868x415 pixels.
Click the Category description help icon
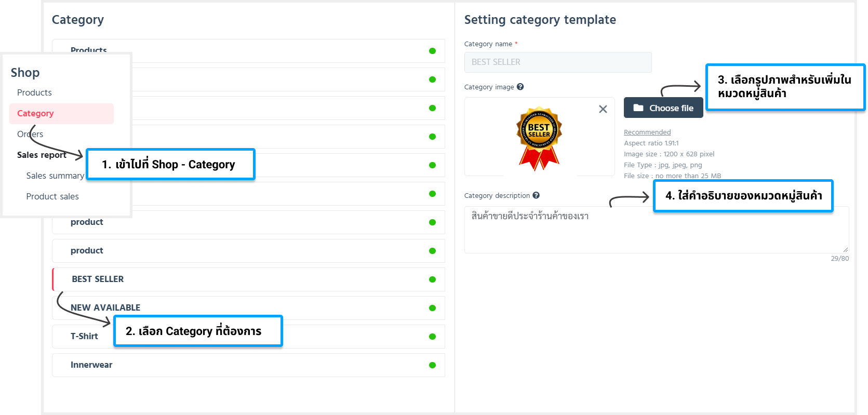tap(536, 195)
